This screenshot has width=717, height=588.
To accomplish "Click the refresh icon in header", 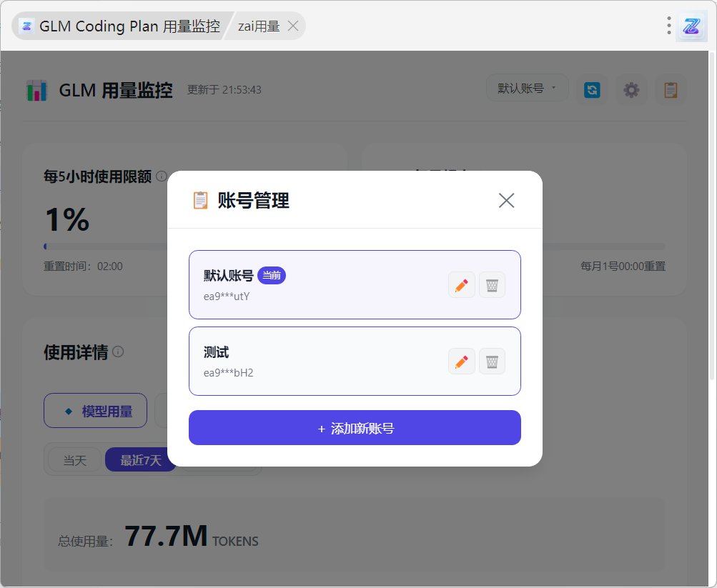I will coord(592,89).
